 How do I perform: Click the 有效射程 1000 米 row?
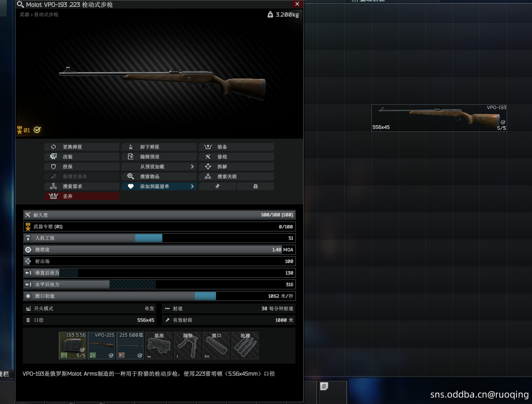[x=229, y=320]
